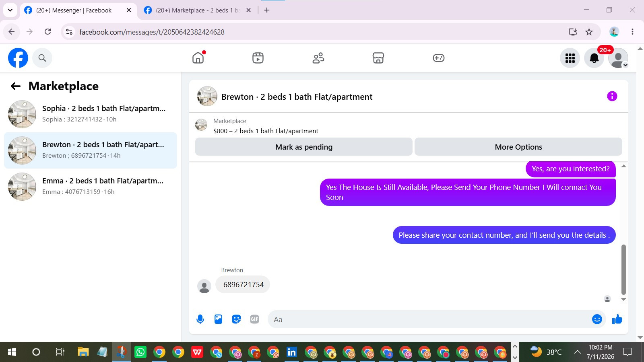This screenshot has width=644, height=362.
Task: Open Windows Task View
Action: coord(60,352)
